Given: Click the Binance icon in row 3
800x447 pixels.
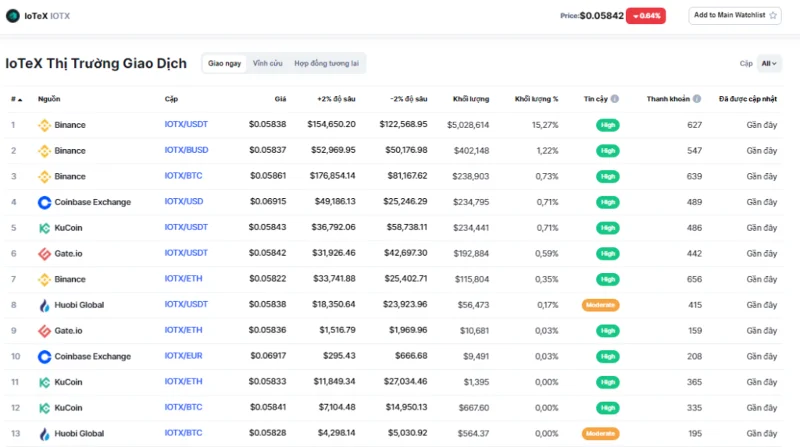Looking at the screenshot, I should (44, 177).
